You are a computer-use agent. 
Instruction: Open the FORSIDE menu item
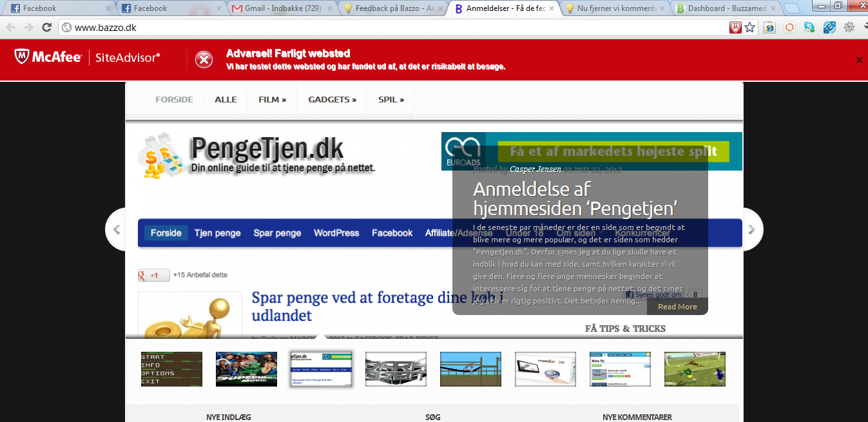174,100
